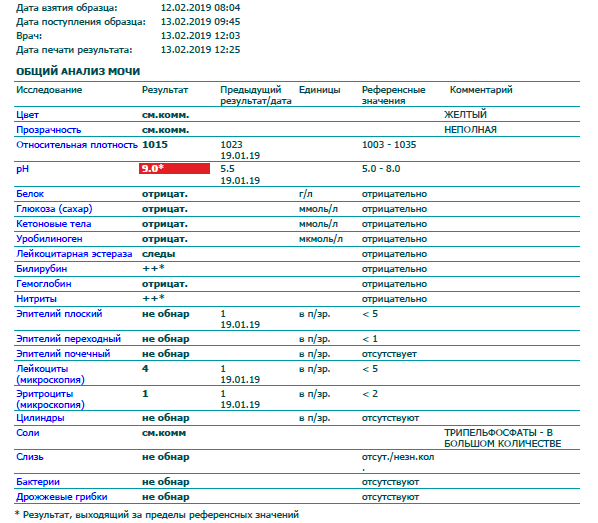598x523 pixels.
Task: Click the previous pH value 5.5
Action: (x=228, y=169)
